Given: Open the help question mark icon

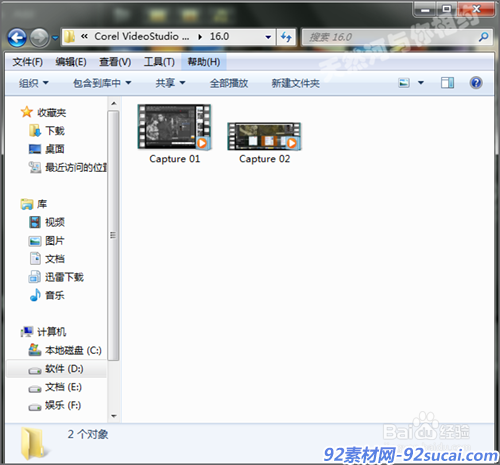Looking at the screenshot, I should (476, 83).
